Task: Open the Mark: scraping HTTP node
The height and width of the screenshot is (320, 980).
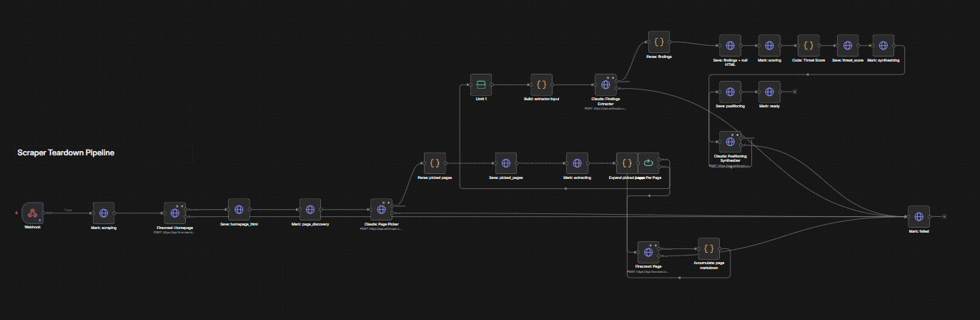Action: 104,213
